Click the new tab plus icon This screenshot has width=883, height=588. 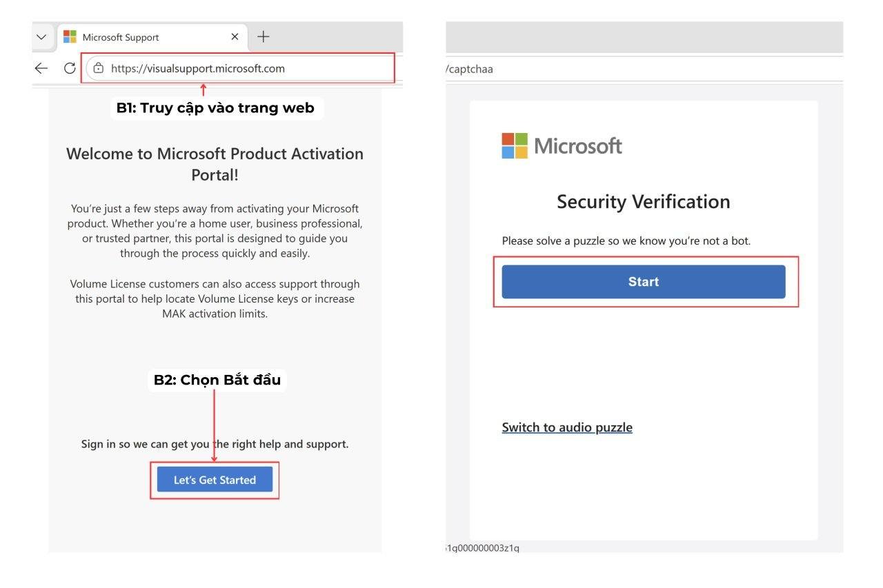pos(263,37)
